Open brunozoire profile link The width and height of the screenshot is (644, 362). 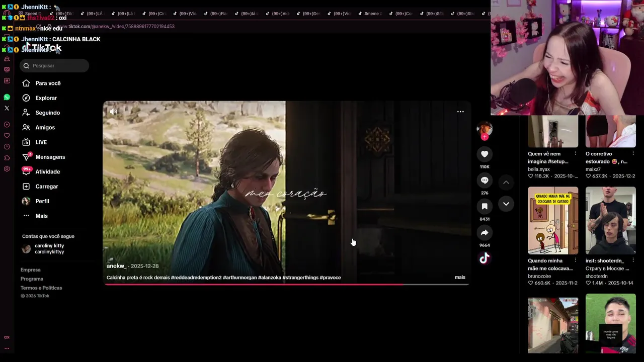pyautogui.click(x=539, y=277)
